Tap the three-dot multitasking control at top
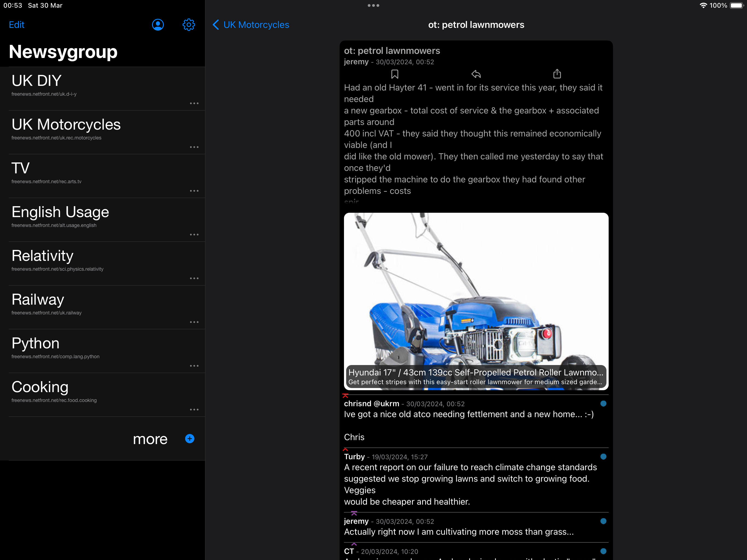747x560 pixels. coord(373,5)
